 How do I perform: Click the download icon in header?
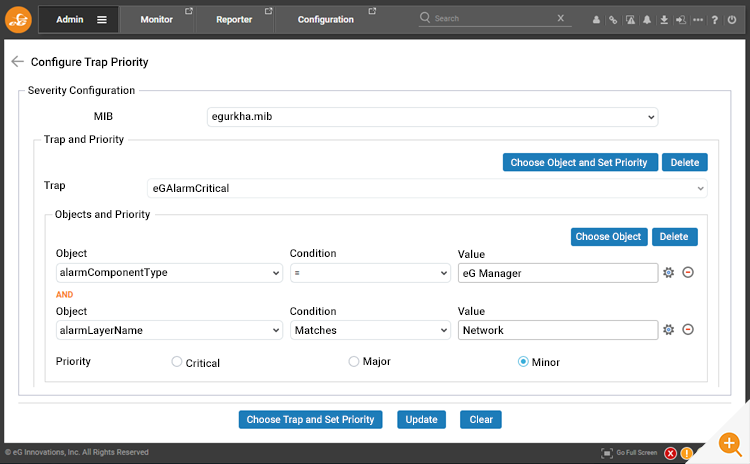click(664, 20)
